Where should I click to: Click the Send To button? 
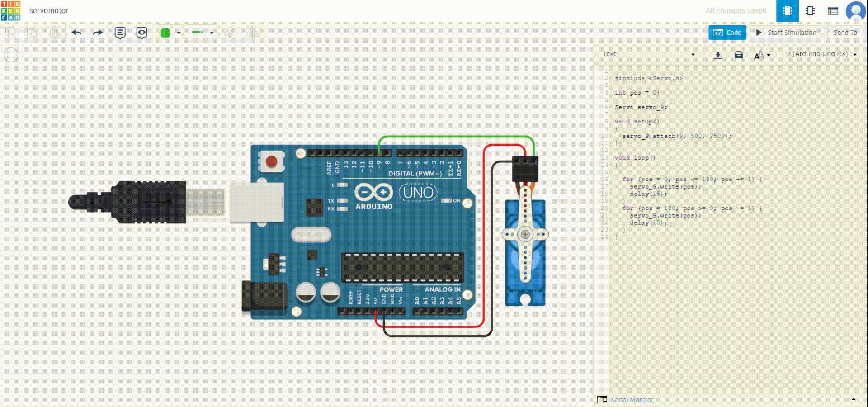click(845, 33)
